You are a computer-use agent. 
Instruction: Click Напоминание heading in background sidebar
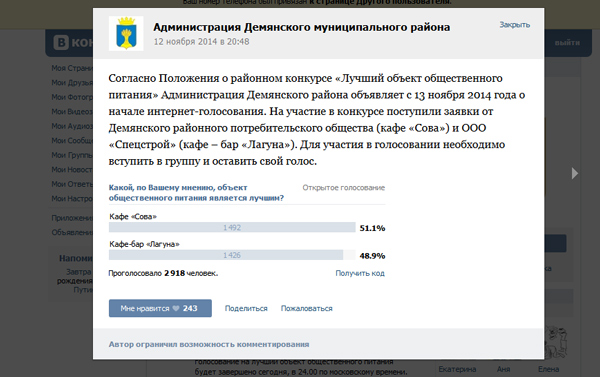76,258
